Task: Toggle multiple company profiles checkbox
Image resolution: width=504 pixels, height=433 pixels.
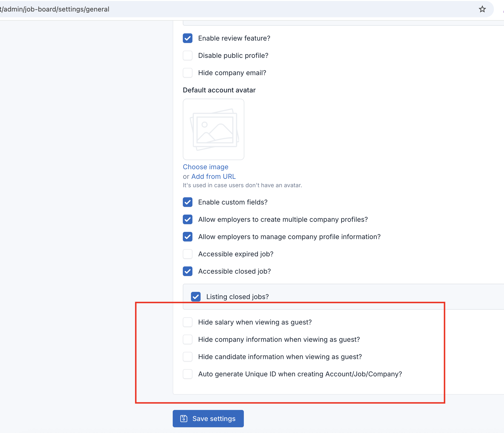Action: point(188,219)
